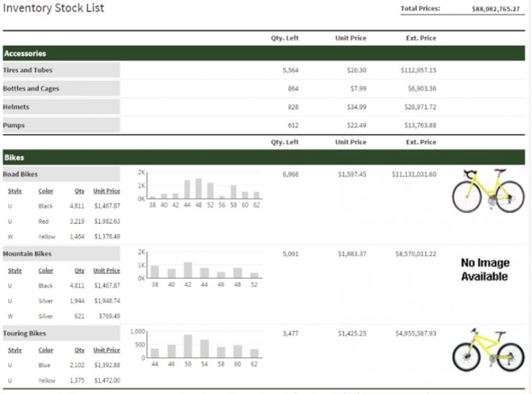Open the Road Bikes category label
Screen dimensions: 532x394
(x=21, y=175)
